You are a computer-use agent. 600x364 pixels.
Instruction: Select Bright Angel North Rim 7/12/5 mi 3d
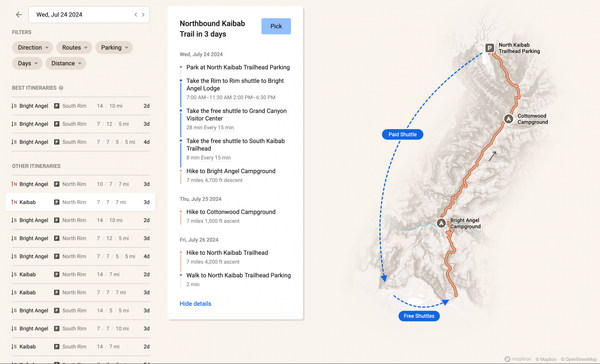[x=81, y=238]
